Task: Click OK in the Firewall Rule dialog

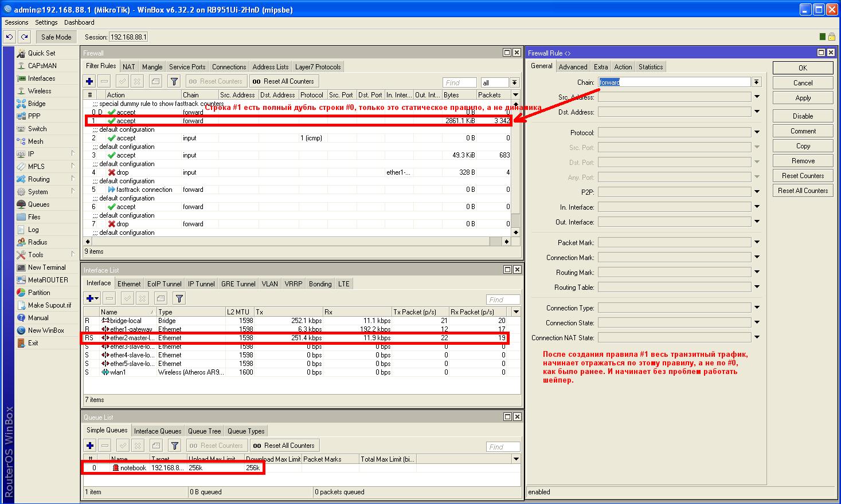Action: (x=803, y=68)
